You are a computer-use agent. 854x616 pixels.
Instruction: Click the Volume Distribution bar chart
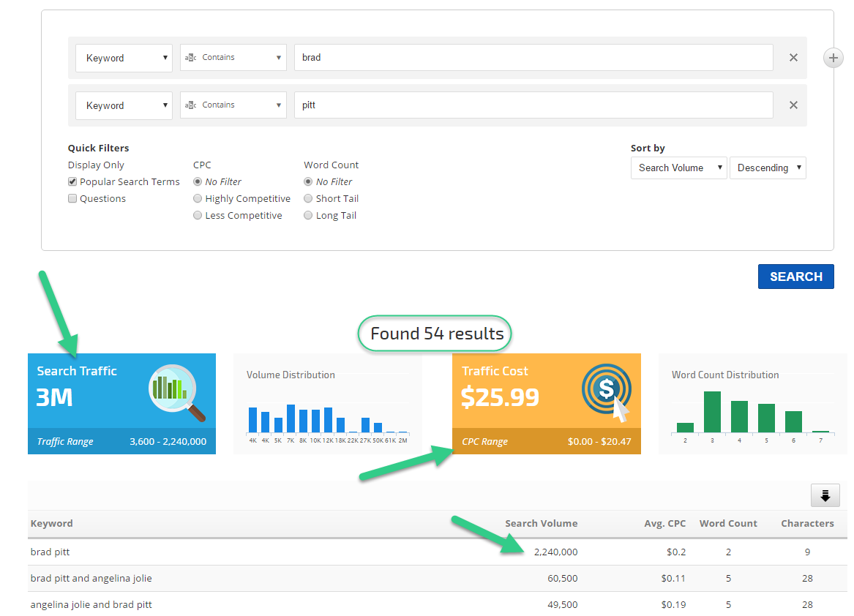pos(327,419)
